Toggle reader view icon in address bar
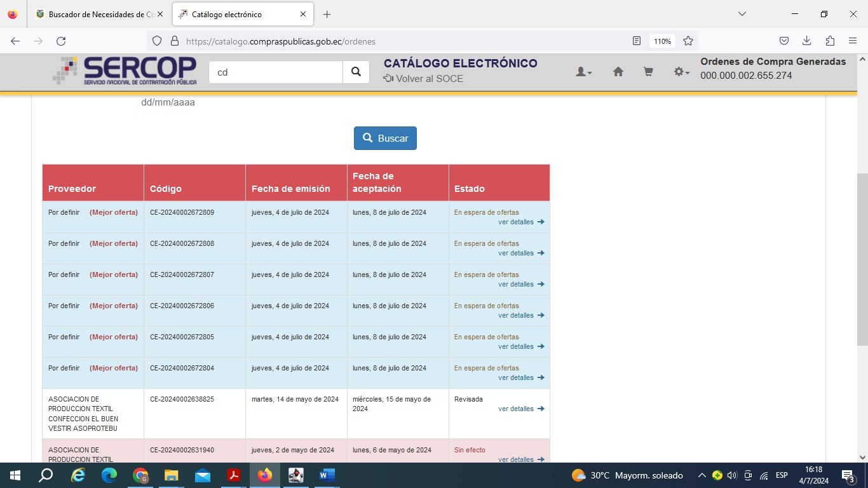The height and width of the screenshot is (488, 868). [637, 41]
